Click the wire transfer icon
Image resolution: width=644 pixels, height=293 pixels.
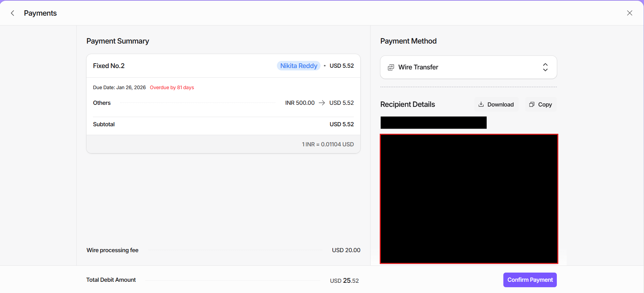coord(391,67)
